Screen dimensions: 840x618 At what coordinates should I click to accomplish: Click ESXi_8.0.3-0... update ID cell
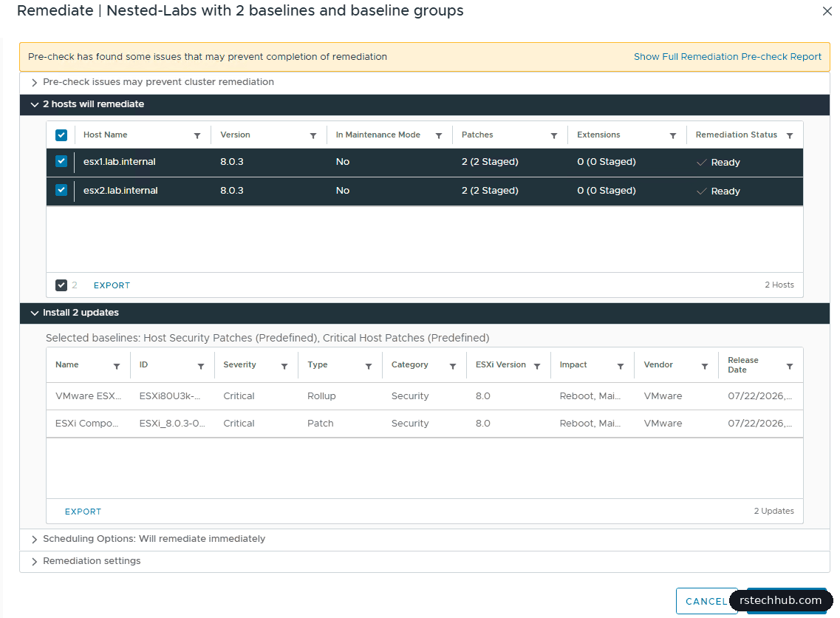(172, 424)
